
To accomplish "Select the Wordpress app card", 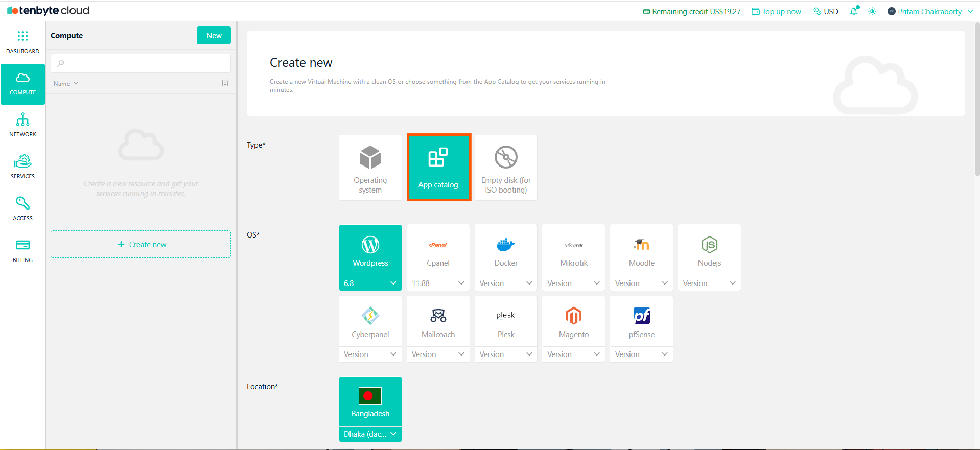I will (370, 250).
